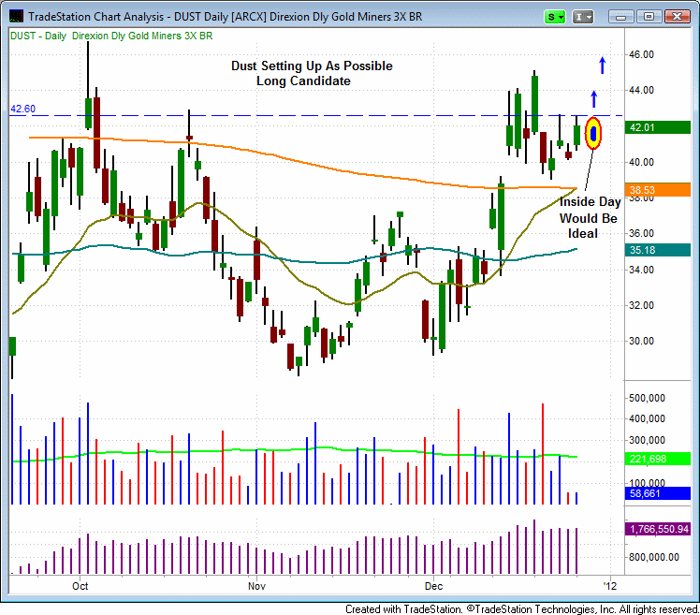Minimize the Chart Analysis window
This screenshot has height=615, width=700.
620,17
